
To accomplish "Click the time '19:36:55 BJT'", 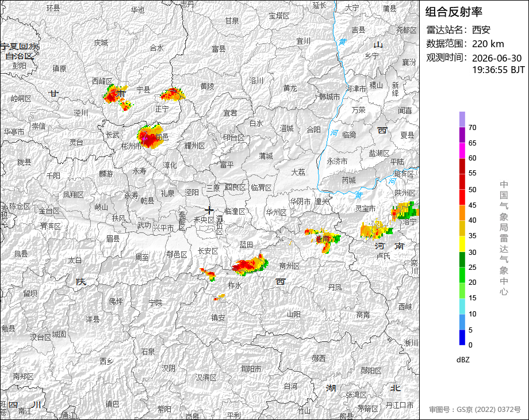I will (499, 70).
